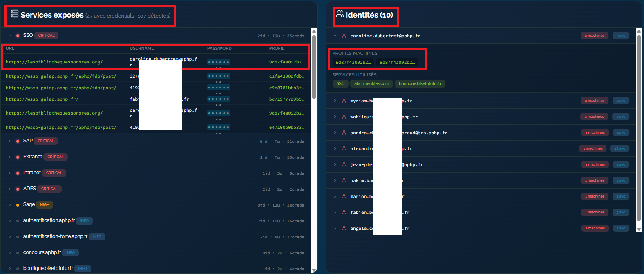The height and width of the screenshot is (274, 644).
Task: Click the person icon in the fabien row
Action: click(344, 212)
